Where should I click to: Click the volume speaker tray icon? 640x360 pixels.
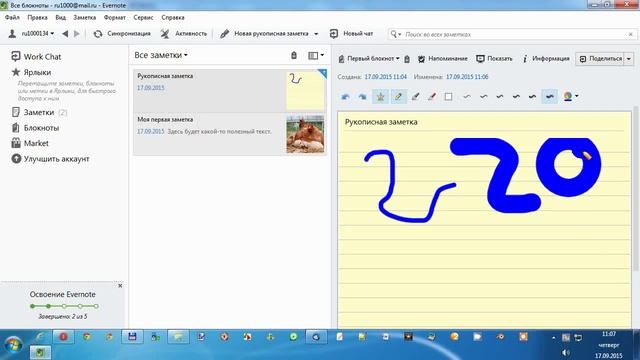pos(566,352)
